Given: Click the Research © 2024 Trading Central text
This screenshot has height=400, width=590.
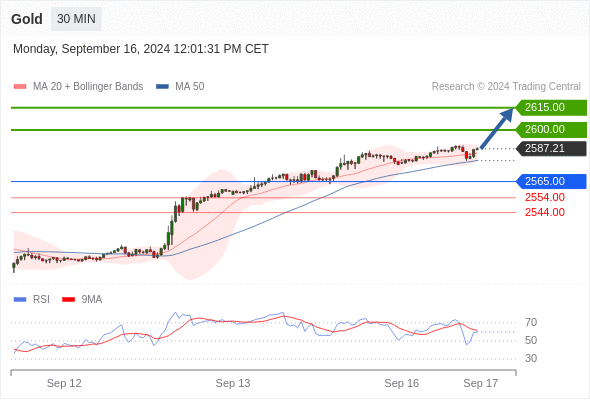Looking at the screenshot, I should (506, 87).
